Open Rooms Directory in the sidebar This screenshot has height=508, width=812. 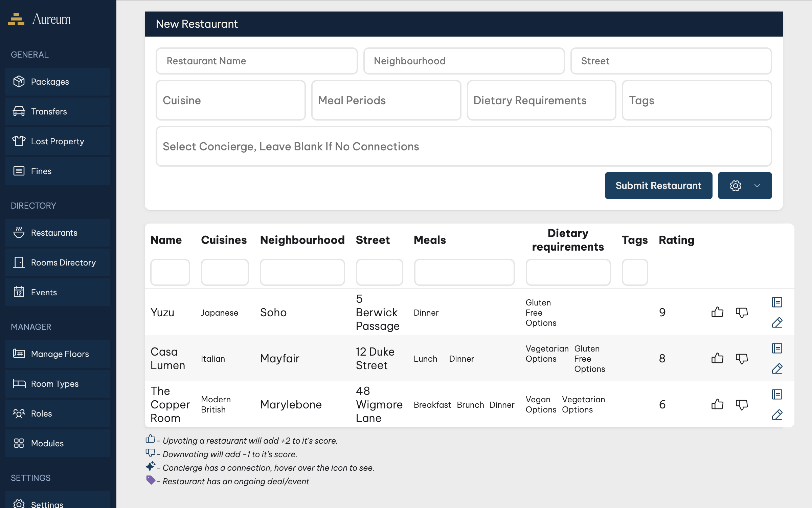[58, 262]
